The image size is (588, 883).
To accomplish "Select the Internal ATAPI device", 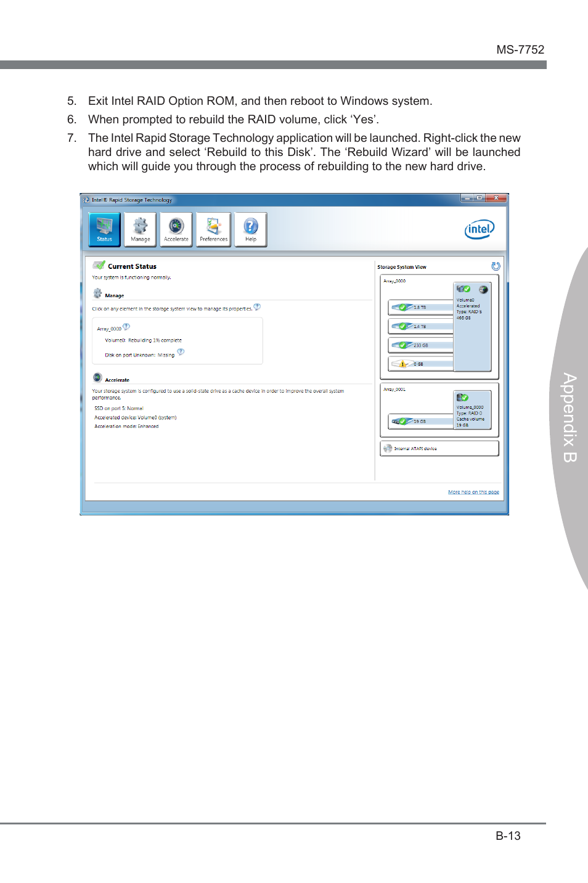I will click(439, 448).
